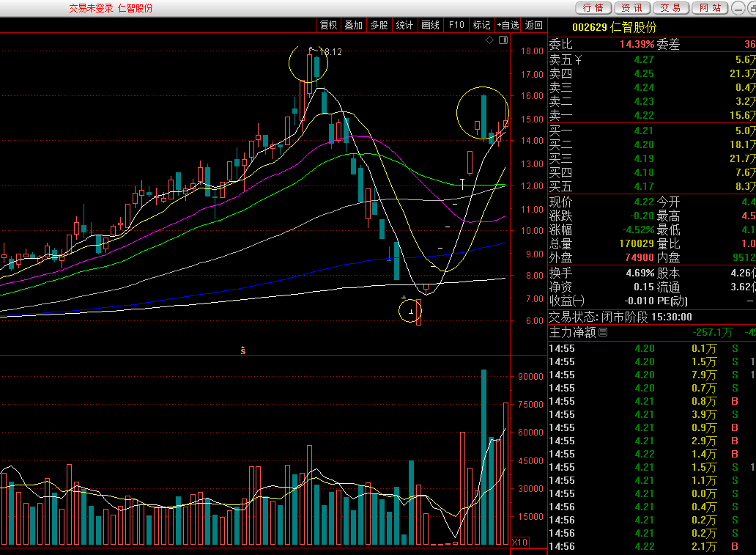The image size is (756, 555).
Task: Open the 统计 statistics tool
Action: point(404,25)
